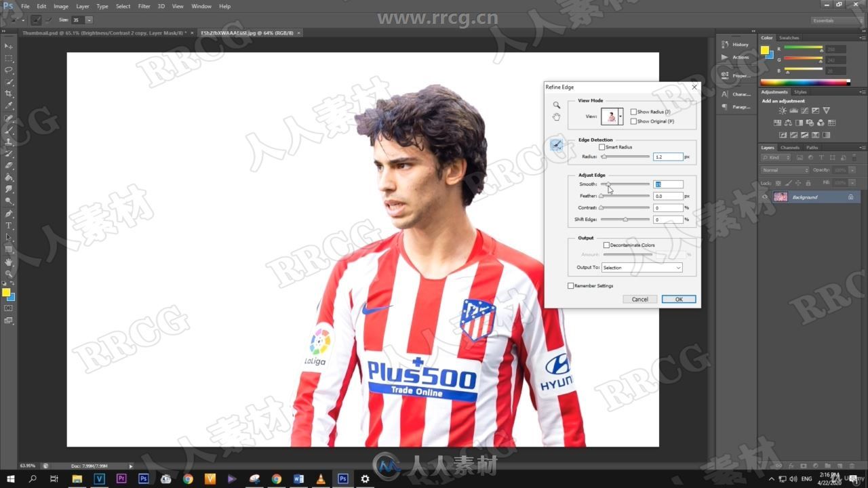Open the View mode thumbnail dropdown
Image resolution: width=868 pixels, height=488 pixels.
tap(620, 117)
